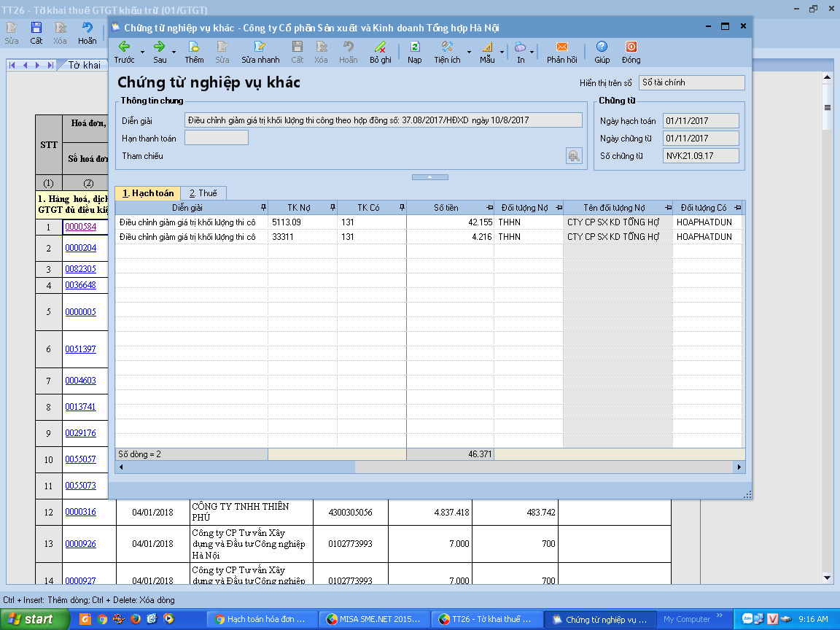
Task: Click the Diễn giải description field
Action: pyautogui.click(x=383, y=120)
